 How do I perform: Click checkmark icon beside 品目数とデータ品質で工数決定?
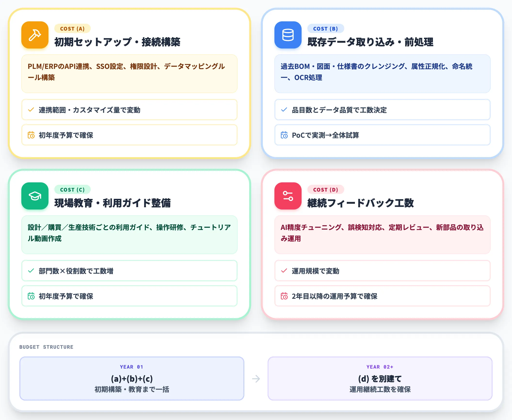[284, 110]
